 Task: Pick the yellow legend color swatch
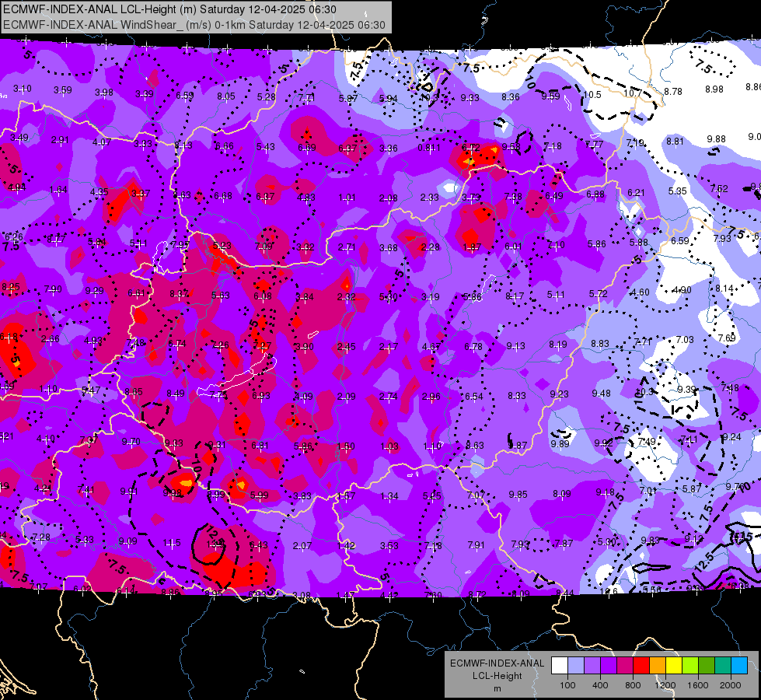pos(674,665)
